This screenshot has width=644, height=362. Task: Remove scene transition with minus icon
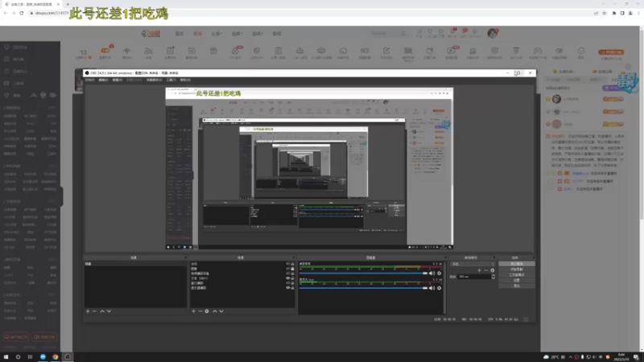[x=486, y=270]
